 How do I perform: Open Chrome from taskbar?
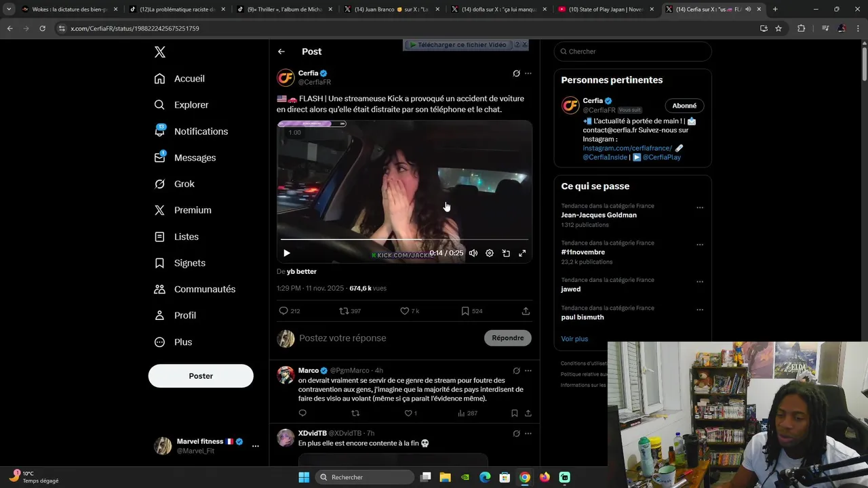pyautogui.click(x=525, y=477)
